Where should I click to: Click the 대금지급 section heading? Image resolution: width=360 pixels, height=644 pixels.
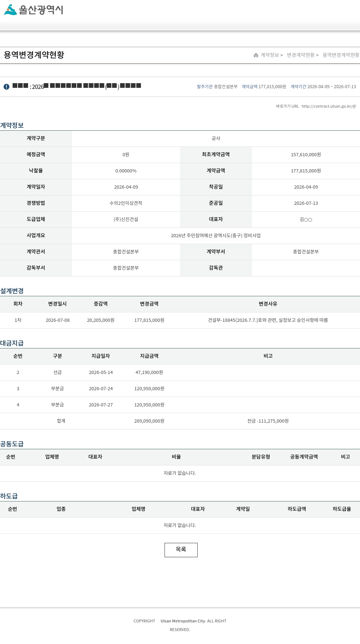(12, 343)
